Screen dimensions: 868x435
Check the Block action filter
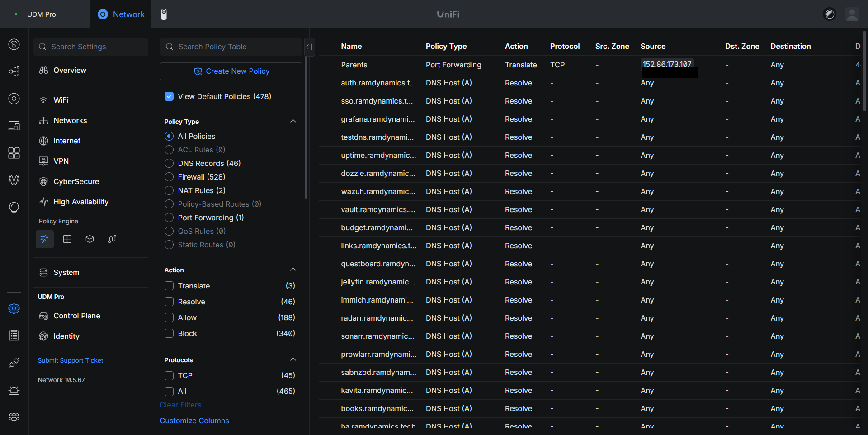click(x=169, y=333)
